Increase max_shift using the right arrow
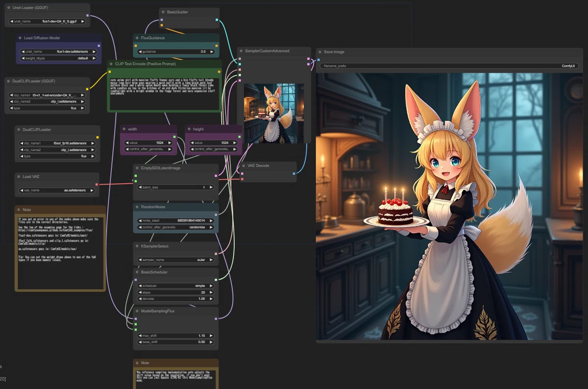The image size is (588, 389). 212,336
